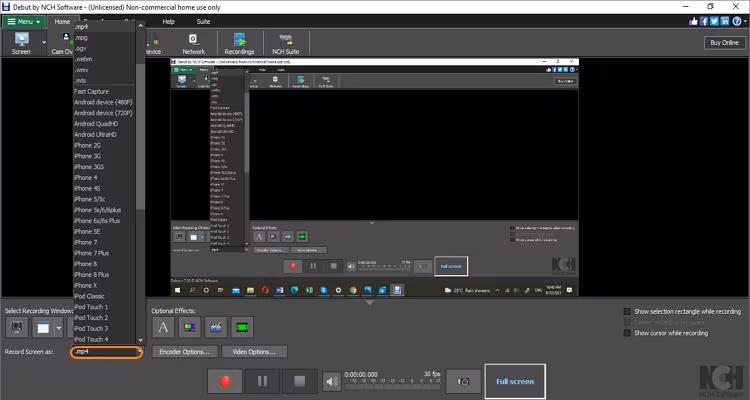
Task: Select the desktop recording selection icon
Action: point(17,328)
